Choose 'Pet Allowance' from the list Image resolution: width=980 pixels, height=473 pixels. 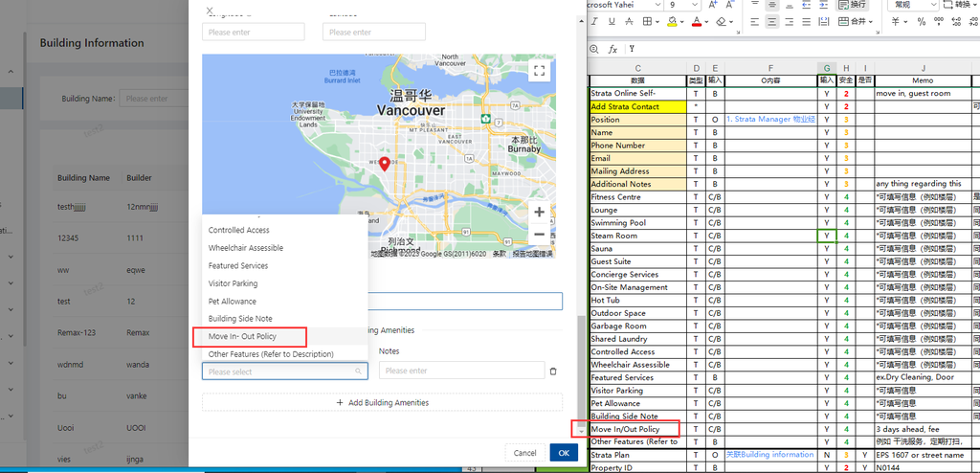coord(233,301)
